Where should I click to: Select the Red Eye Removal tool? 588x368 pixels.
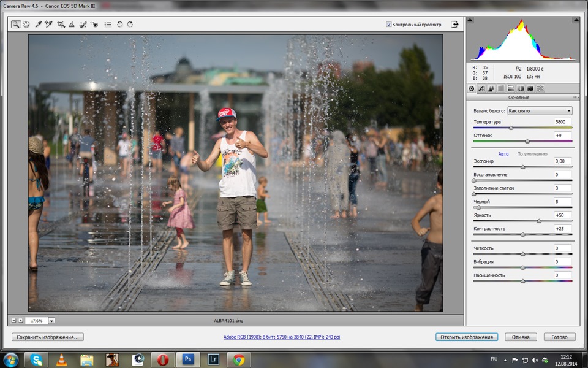coord(94,25)
